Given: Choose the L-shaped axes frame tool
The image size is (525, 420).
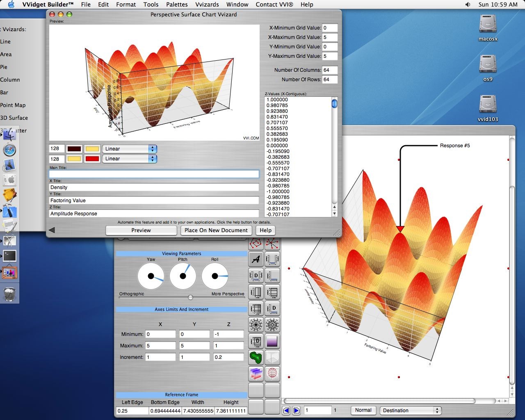Looking at the screenshot, I should click(272, 275).
